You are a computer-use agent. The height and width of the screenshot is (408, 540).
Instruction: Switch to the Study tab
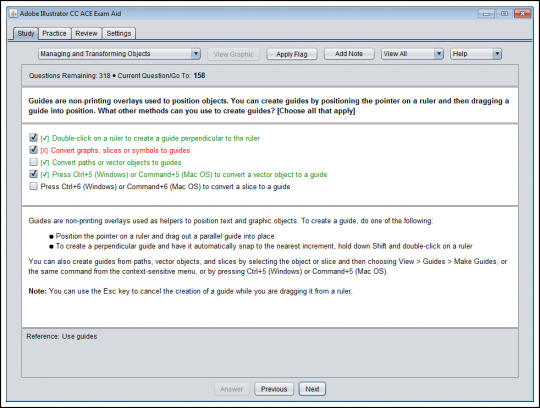[x=26, y=33]
